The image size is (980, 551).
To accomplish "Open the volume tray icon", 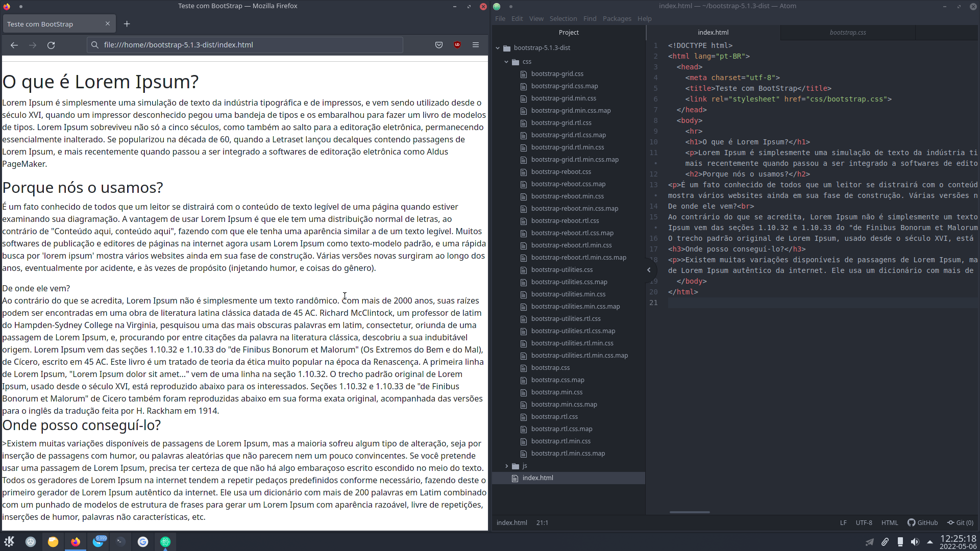I will [x=915, y=542].
